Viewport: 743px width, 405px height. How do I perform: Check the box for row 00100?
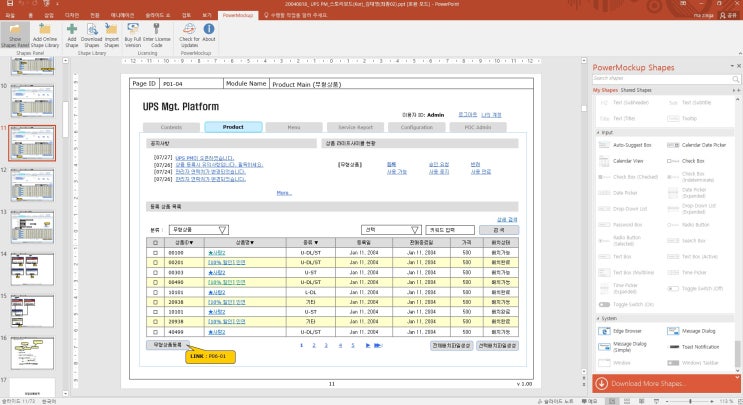pos(155,252)
